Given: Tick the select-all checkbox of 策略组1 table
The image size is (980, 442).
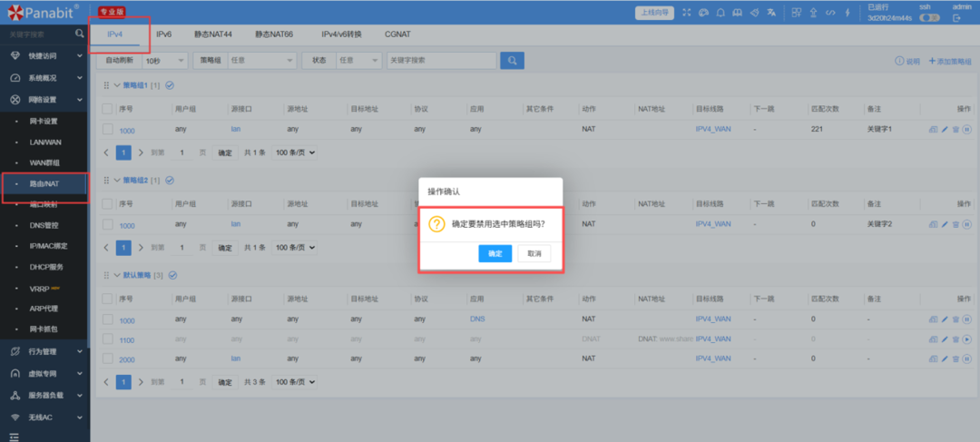Looking at the screenshot, I should click(x=107, y=109).
